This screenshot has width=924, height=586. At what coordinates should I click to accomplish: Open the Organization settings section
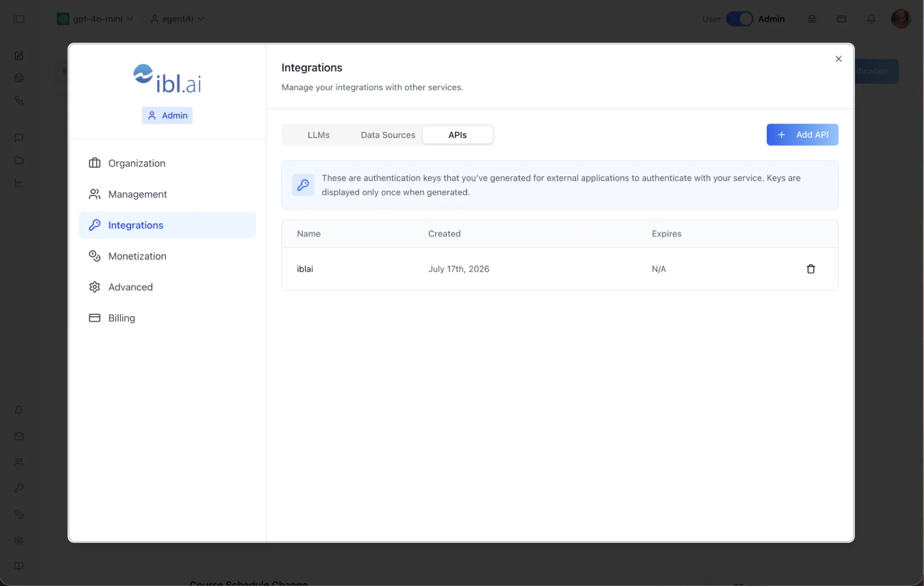(167, 163)
